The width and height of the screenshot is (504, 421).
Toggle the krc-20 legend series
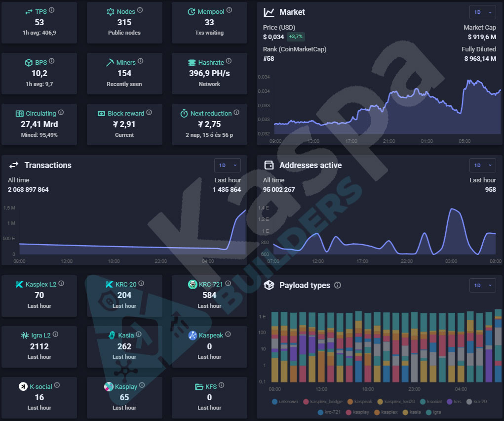pyautogui.click(x=477, y=401)
